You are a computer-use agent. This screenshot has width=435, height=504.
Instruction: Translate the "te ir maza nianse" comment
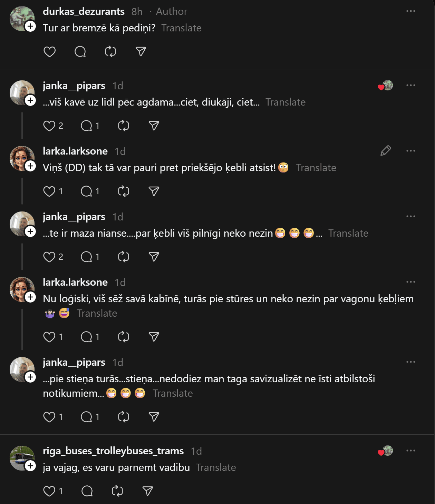pos(348,233)
